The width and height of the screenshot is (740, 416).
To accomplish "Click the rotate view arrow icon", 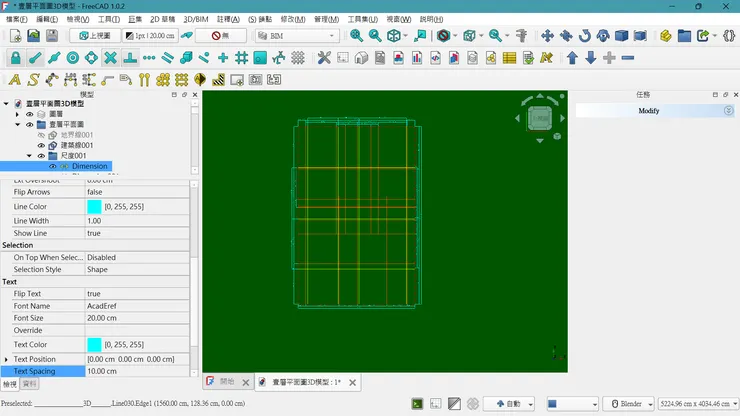I will point(586,35).
